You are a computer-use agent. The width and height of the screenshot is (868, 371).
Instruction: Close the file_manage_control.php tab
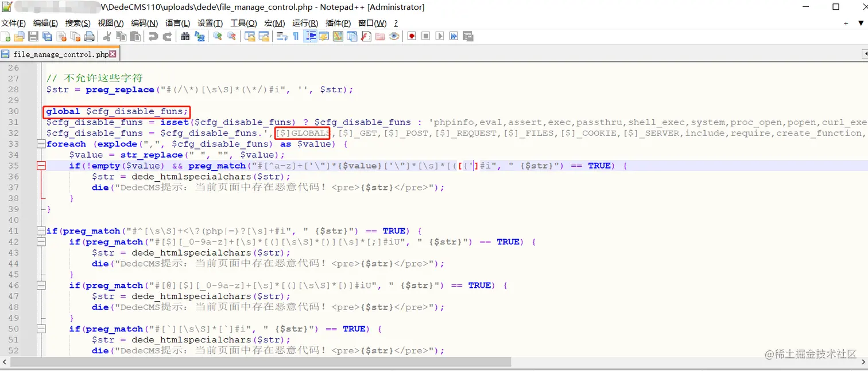113,54
